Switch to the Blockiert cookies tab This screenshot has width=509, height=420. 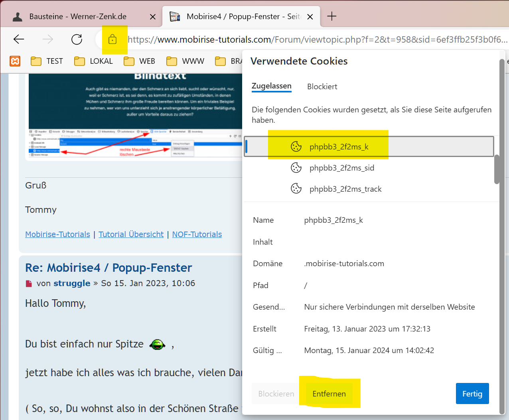[x=322, y=86]
